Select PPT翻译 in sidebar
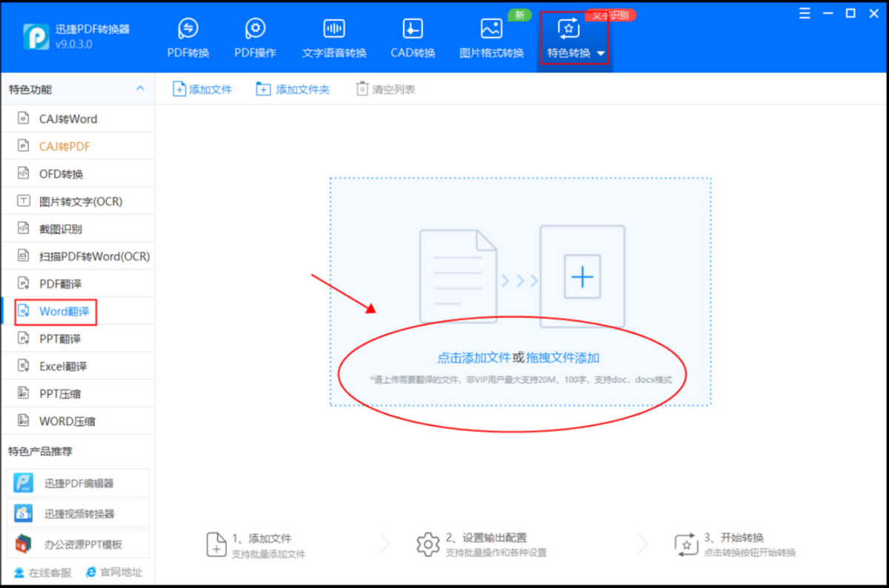Screen dimensions: 889x588 tap(78, 338)
